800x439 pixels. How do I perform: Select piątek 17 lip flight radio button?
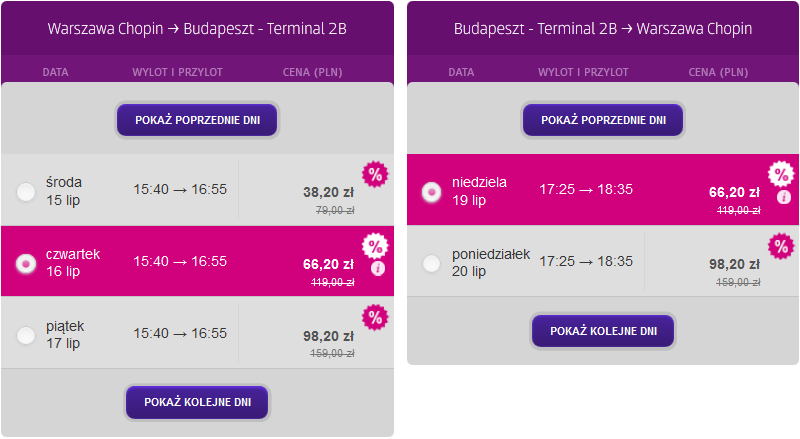point(26,335)
